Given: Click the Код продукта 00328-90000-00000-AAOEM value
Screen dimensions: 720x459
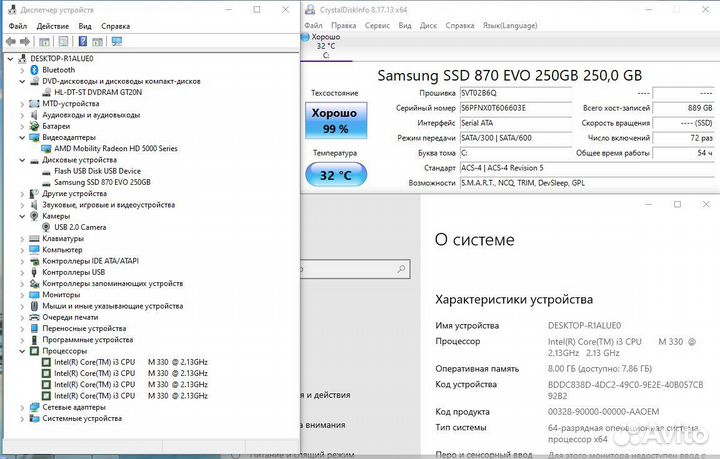Looking at the screenshot, I should tap(603, 412).
